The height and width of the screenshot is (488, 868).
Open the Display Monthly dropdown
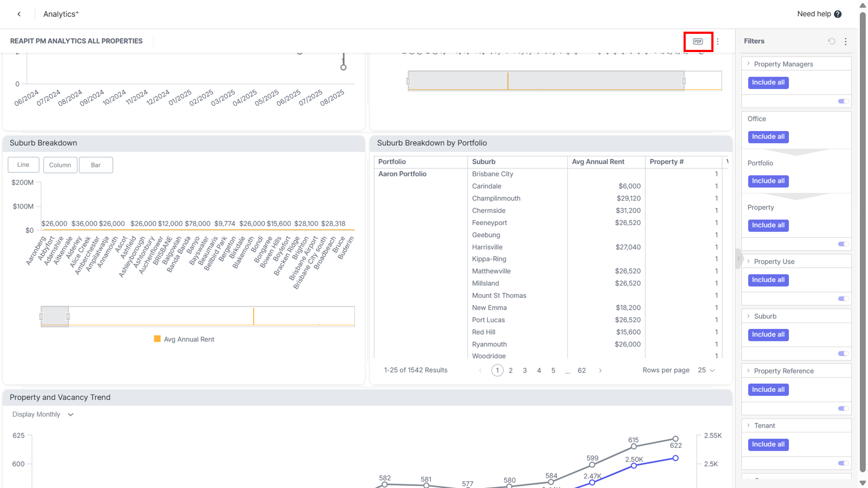[x=43, y=414]
